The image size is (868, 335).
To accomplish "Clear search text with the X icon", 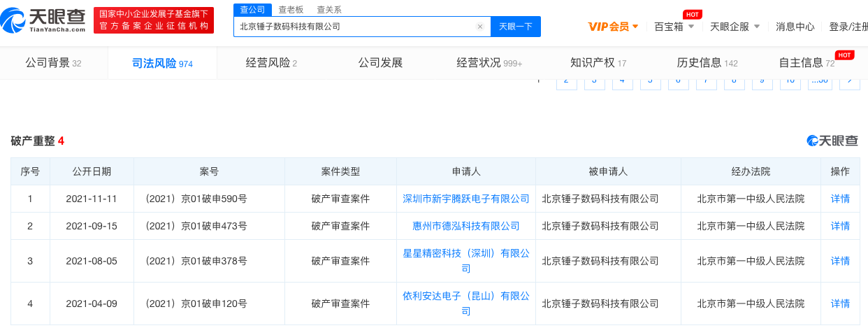I will click(x=480, y=27).
